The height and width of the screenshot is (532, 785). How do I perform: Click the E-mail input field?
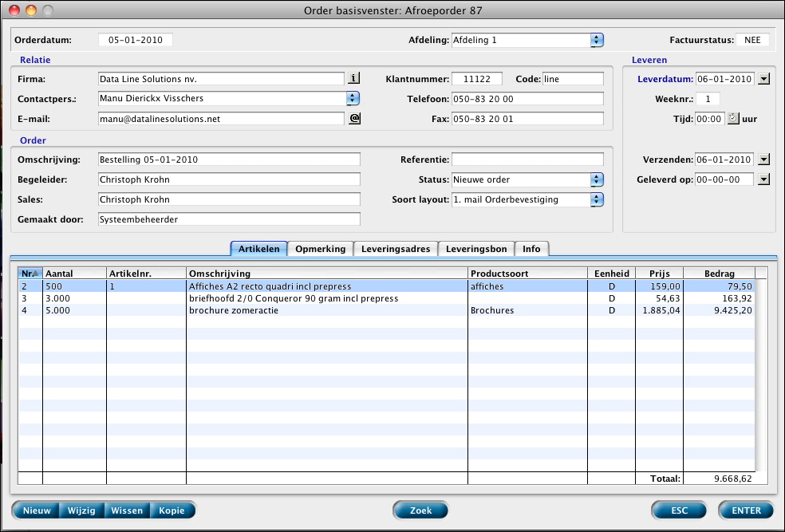tap(221, 119)
